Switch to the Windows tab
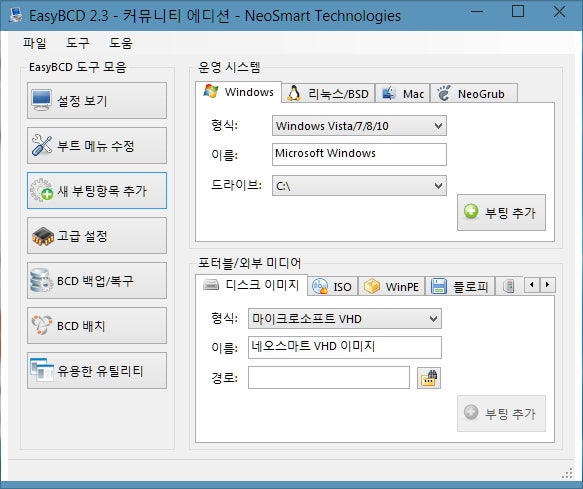 238,91
